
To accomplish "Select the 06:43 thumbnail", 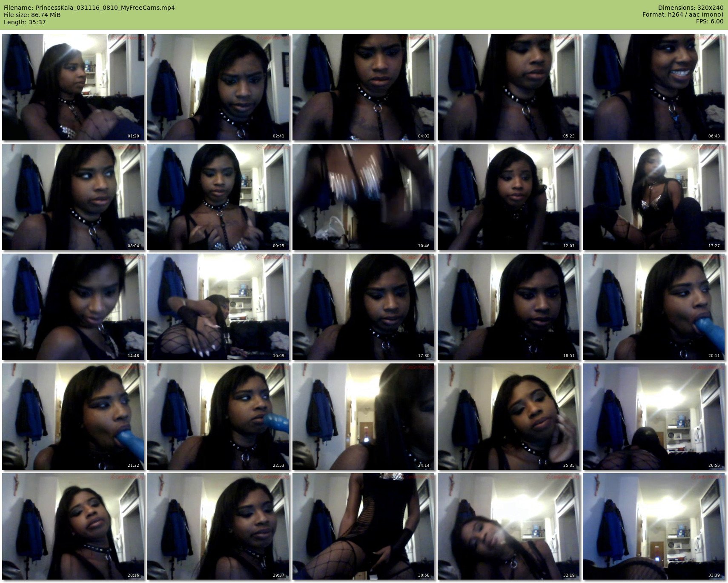I will point(654,87).
